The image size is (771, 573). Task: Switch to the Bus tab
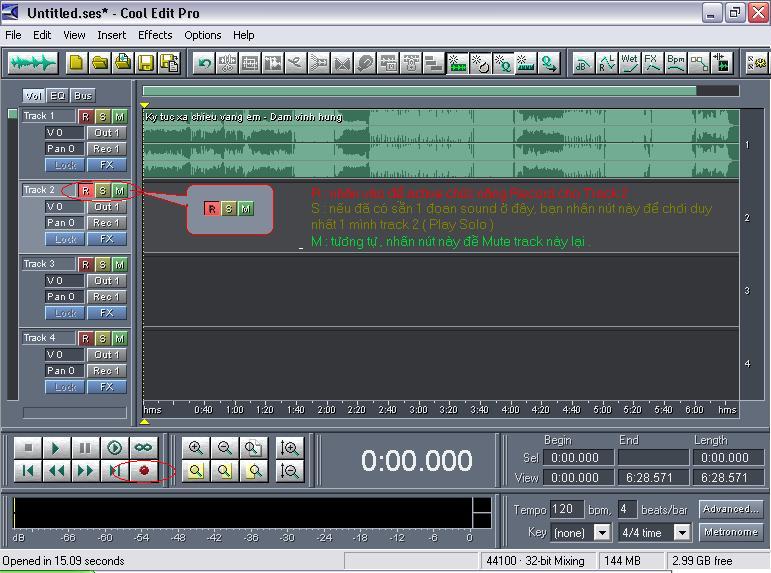[x=83, y=95]
